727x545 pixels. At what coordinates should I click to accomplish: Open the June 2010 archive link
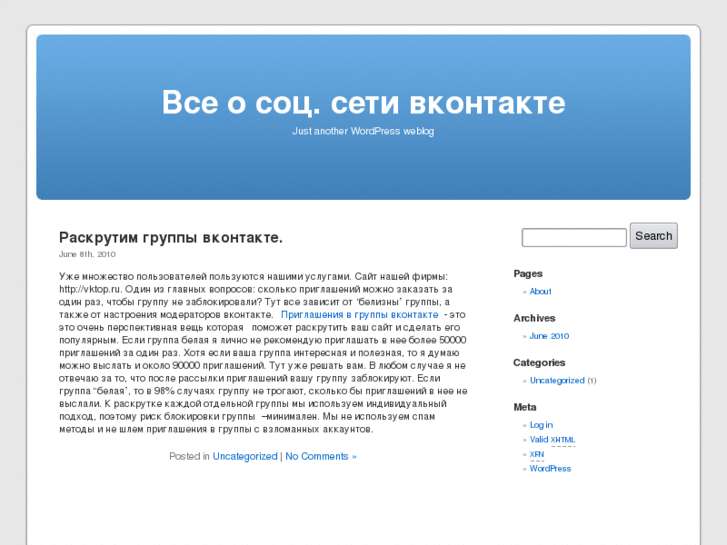(549, 336)
